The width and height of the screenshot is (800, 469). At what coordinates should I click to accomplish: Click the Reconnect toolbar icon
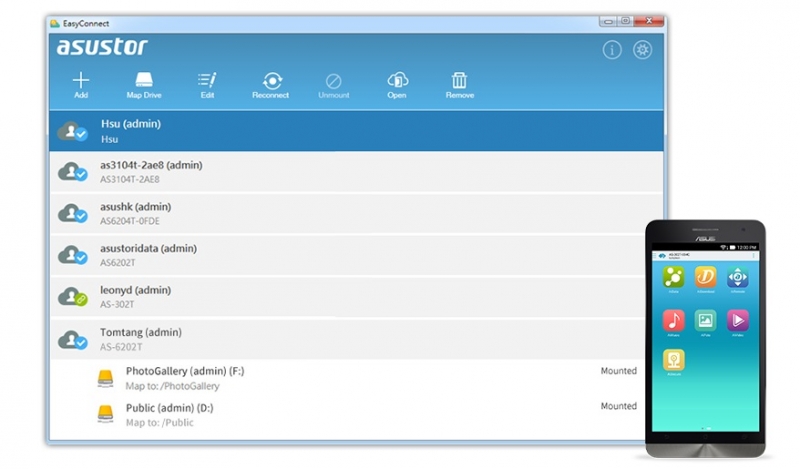[272, 81]
